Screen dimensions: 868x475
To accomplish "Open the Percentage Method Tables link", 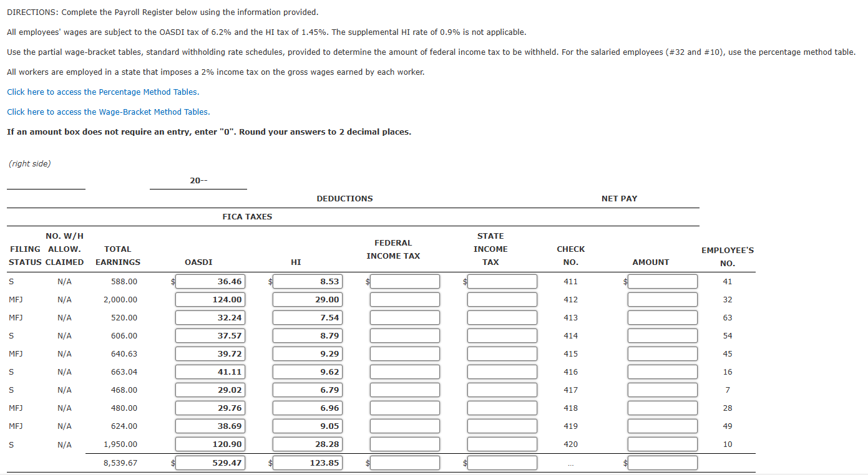I will coord(102,92).
